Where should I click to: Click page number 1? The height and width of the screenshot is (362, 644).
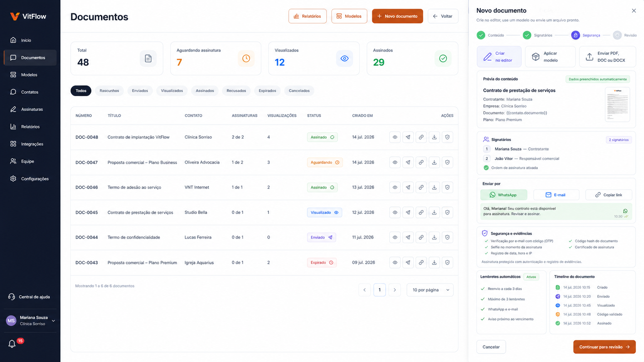coord(379,290)
